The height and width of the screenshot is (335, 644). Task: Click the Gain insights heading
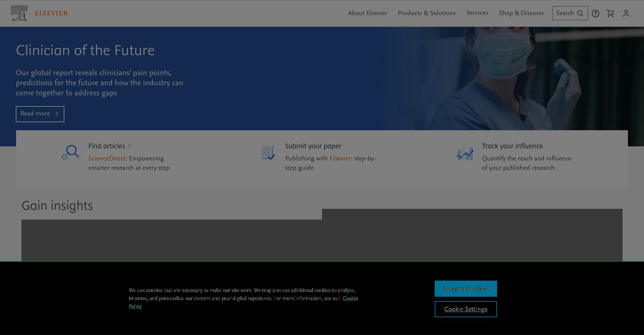point(57,205)
